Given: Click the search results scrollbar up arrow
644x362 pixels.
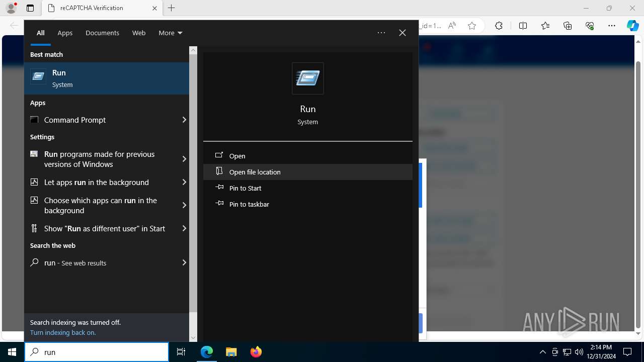Looking at the screenshot, I should [193, 50].
